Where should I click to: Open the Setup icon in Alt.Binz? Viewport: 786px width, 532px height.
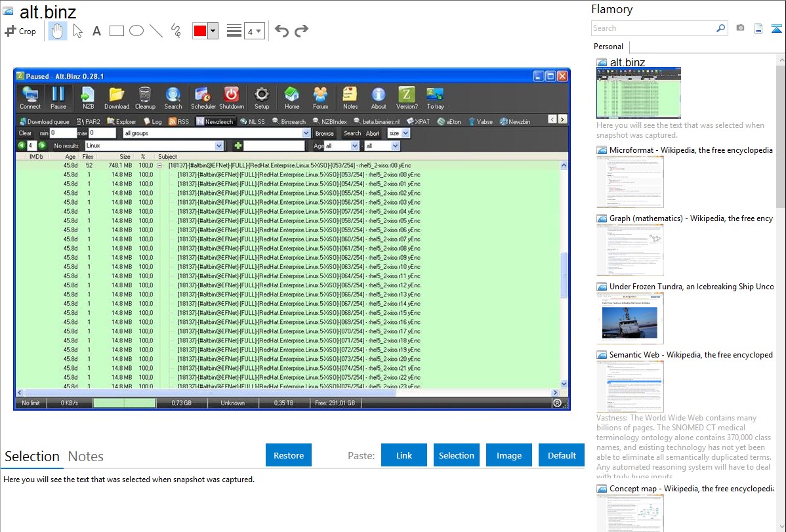[x=262, y=97]
